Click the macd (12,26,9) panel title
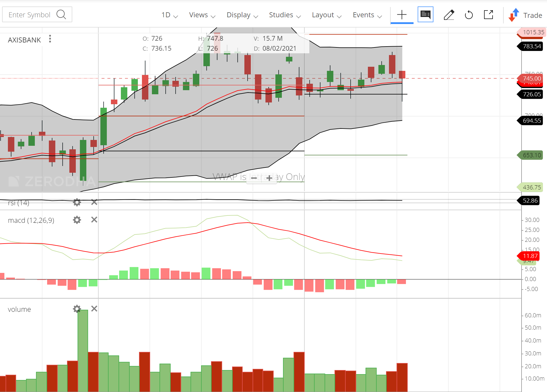 pyautogui.click(x=31, y=220)
